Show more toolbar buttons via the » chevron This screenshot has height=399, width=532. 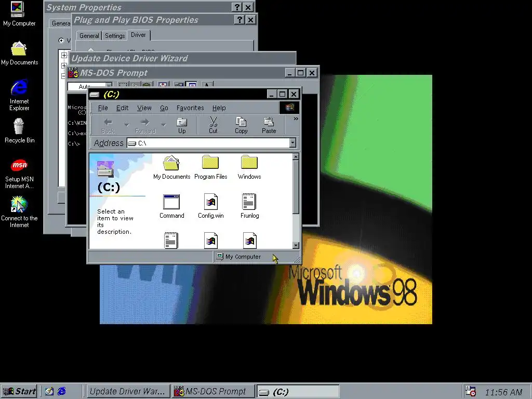pos(296,119)
